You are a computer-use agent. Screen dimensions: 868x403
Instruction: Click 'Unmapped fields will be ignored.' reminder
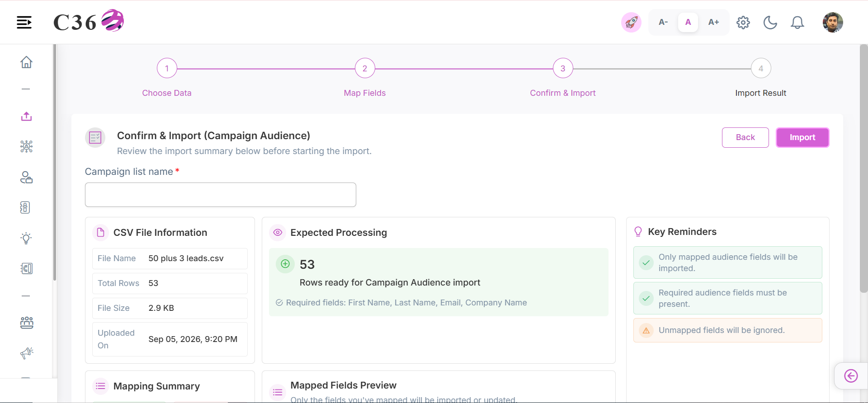728,330
